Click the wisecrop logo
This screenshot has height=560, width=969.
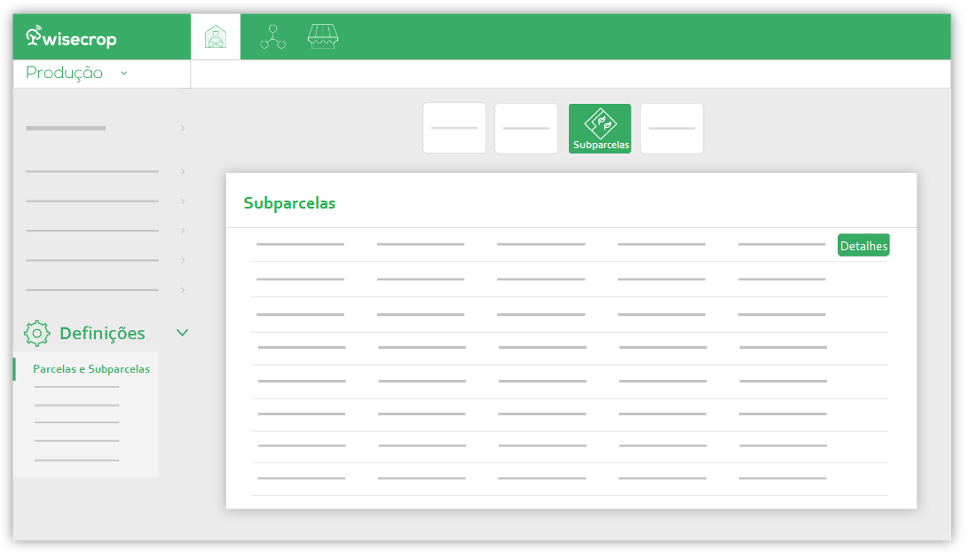[x=71, y=37]
